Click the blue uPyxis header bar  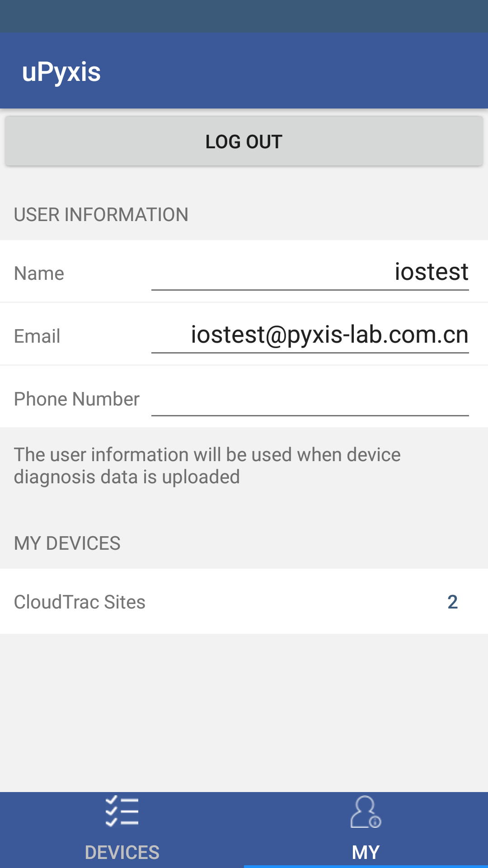pos(294,71)
